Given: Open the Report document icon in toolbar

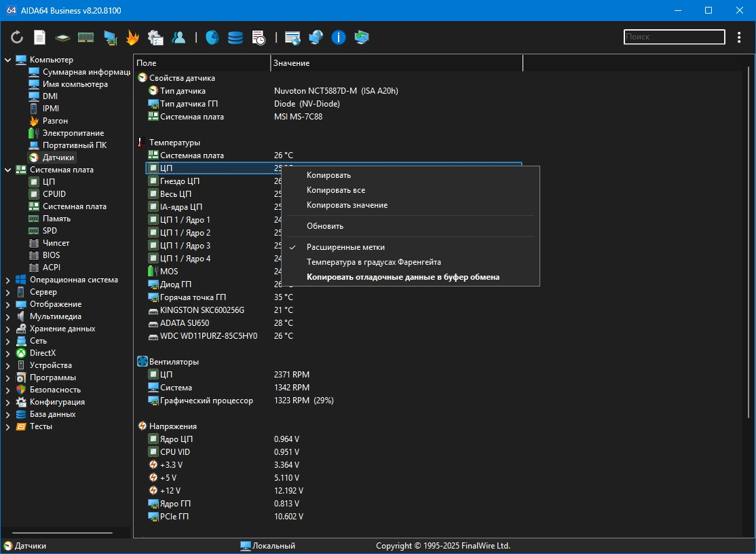Looking at the screenshot, I should click(x=40, y=37).
